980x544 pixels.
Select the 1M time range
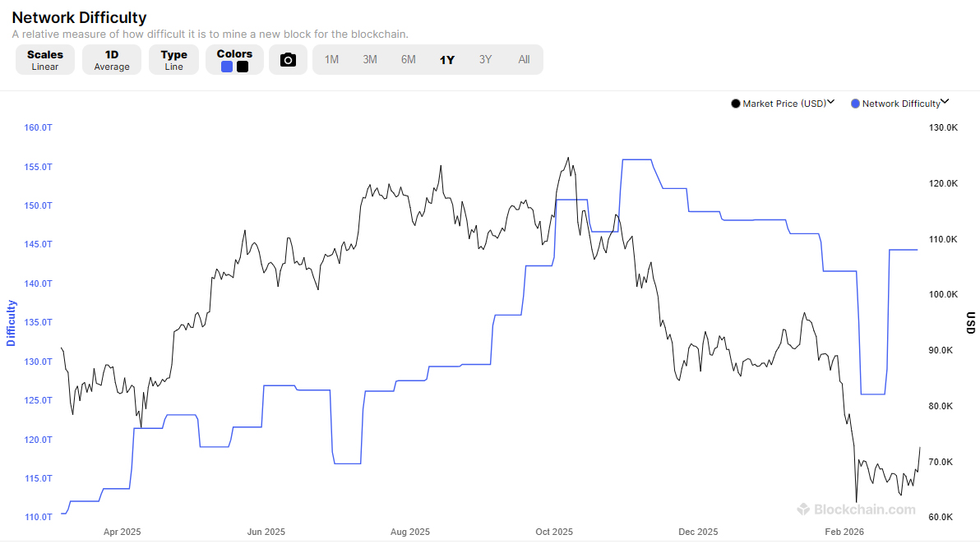click(331, 59)
